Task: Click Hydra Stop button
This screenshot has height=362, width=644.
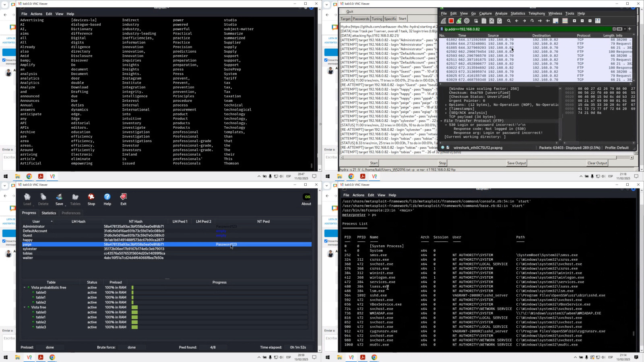Action: pyautogui.click(x=442, y=163)
